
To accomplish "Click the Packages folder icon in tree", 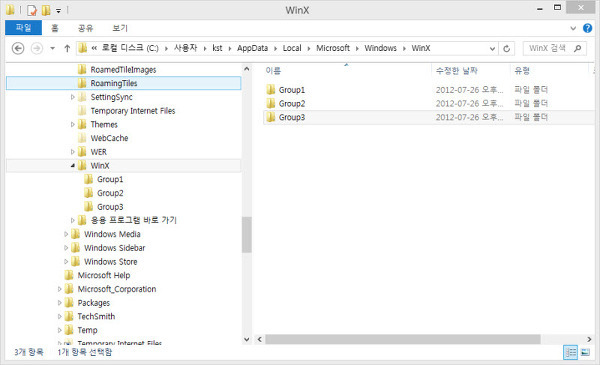I will (69, 303).
